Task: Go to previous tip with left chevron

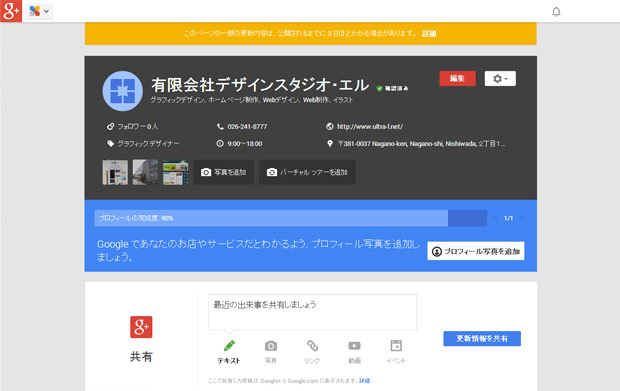Action: point(496,218)
